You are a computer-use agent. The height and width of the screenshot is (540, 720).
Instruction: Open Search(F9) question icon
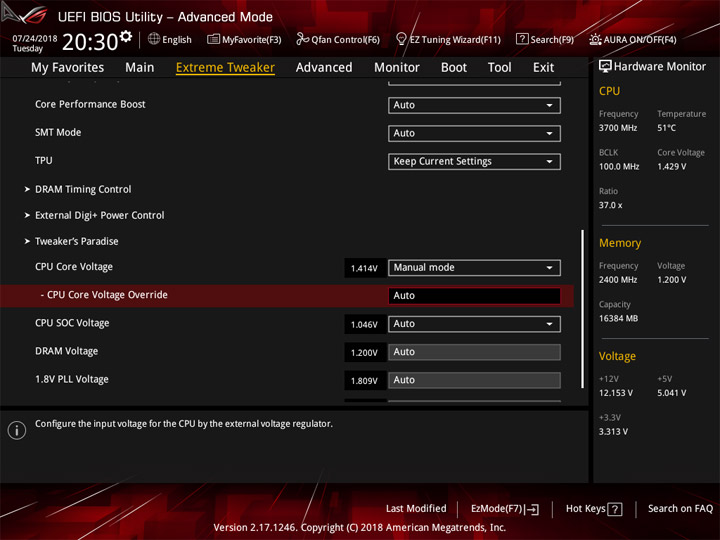click(522, 39)
